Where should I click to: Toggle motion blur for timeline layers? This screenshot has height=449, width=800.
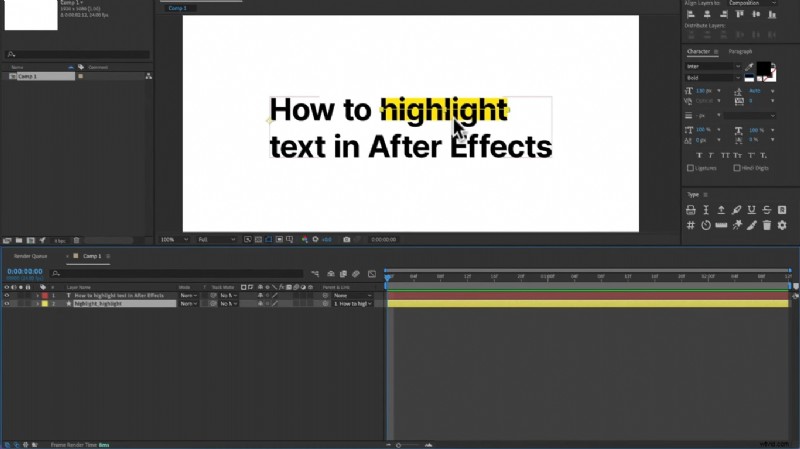356,274
